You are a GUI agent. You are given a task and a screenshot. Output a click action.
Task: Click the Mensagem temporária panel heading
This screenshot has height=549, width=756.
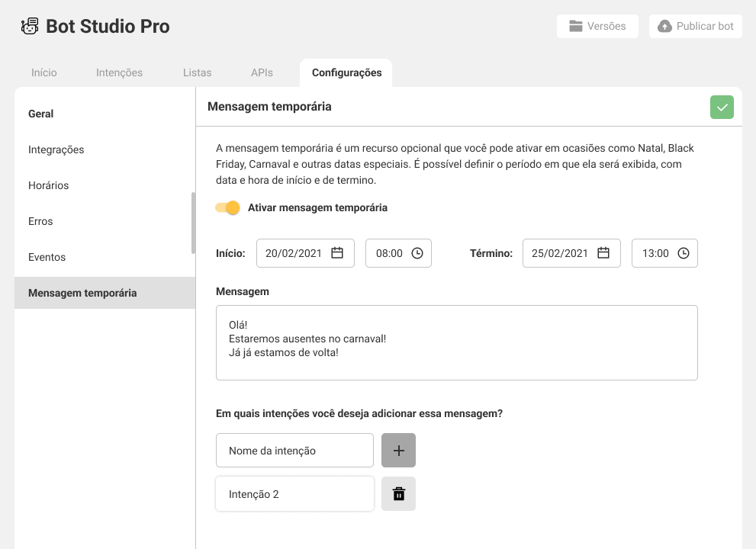[x=269, y=107]
